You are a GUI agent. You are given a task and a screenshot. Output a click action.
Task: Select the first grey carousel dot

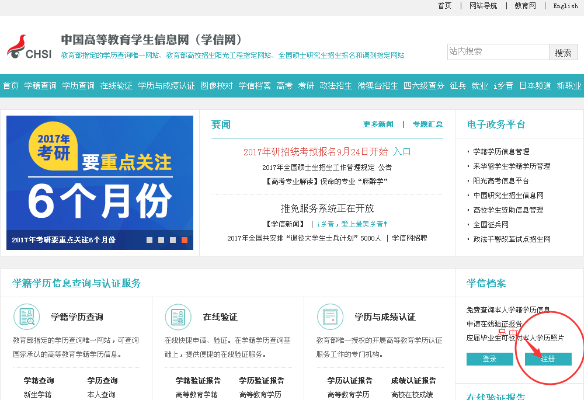[149, 240]
